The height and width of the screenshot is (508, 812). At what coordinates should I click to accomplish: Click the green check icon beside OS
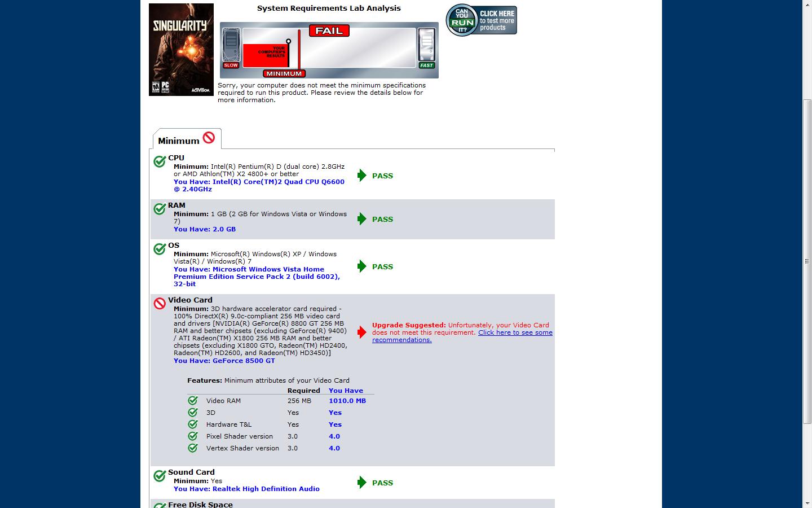pyautogui.click(x=160, y=249)
